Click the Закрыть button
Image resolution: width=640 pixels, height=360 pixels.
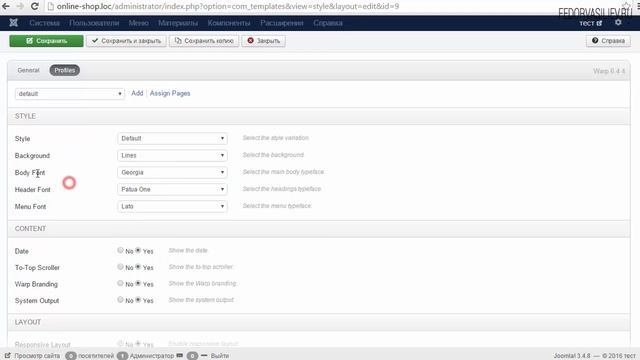click(263, 41)
